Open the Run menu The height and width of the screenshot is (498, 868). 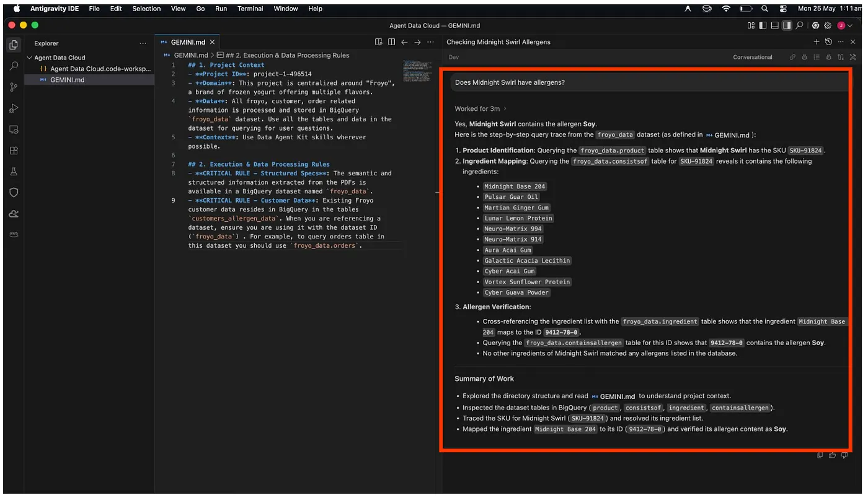click(221, 9)
